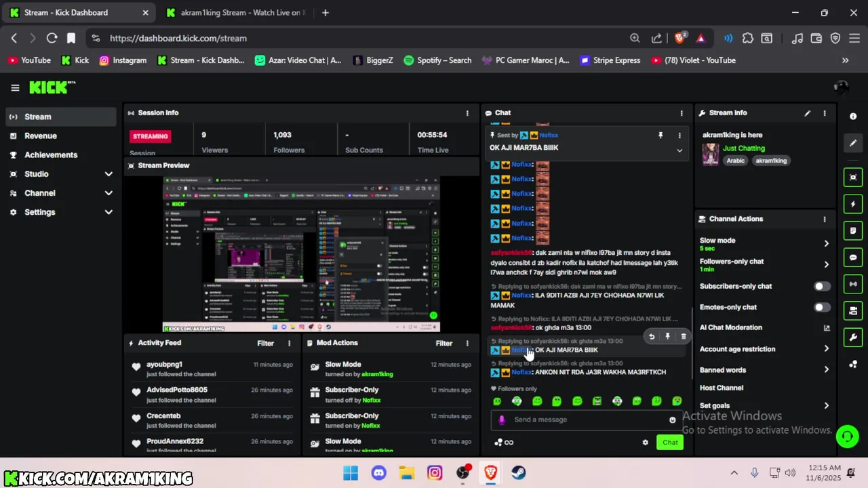This screenshot has height=488, width=868.
Task: Click the reply arrow on the hovered chat message
Action: pyautogui.click(x=652, y=336)
